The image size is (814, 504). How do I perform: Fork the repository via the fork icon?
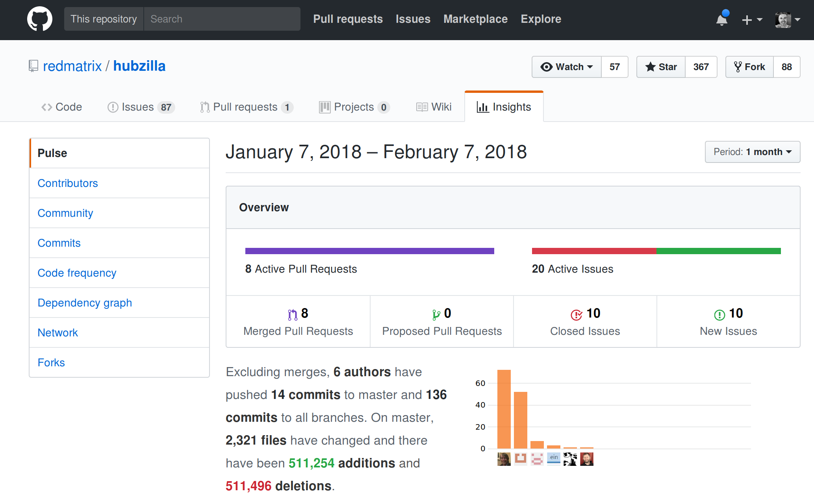(738, 67)
